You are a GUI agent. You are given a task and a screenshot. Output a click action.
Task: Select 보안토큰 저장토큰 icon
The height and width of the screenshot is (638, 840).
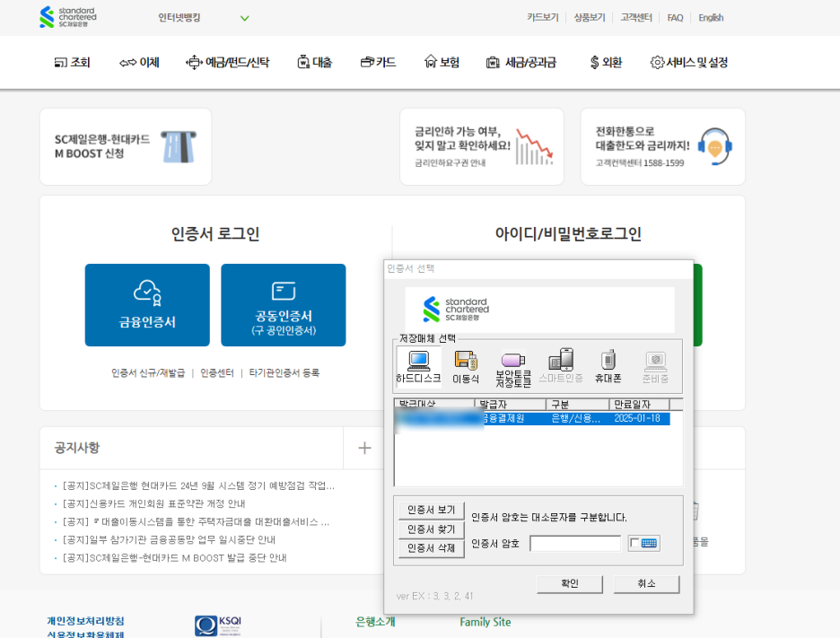[x=512, y=369]
